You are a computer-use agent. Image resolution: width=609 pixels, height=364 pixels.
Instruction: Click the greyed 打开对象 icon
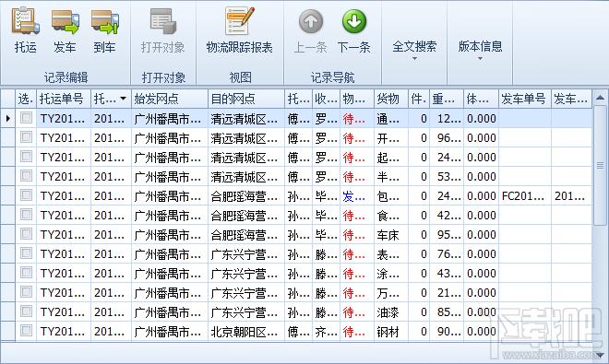162,21
